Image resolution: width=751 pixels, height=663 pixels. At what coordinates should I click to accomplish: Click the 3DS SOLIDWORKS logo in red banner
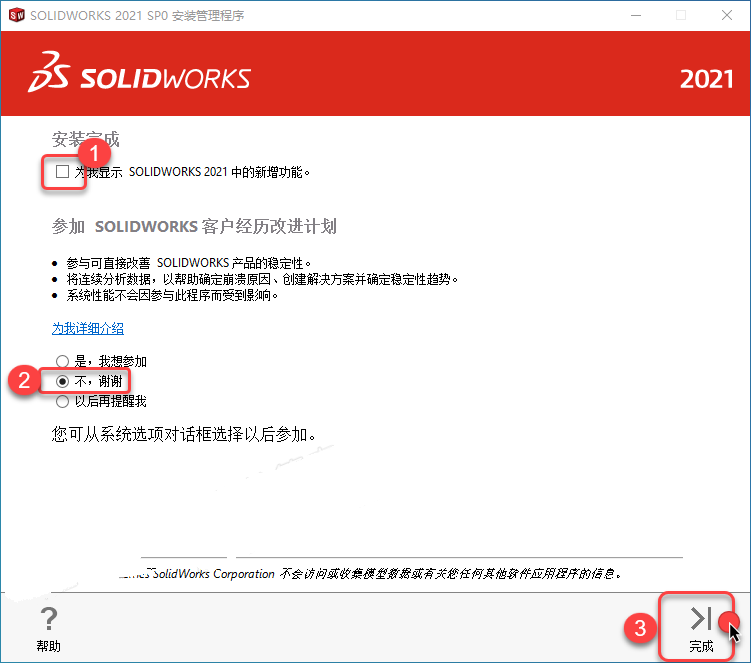[139, 73]
